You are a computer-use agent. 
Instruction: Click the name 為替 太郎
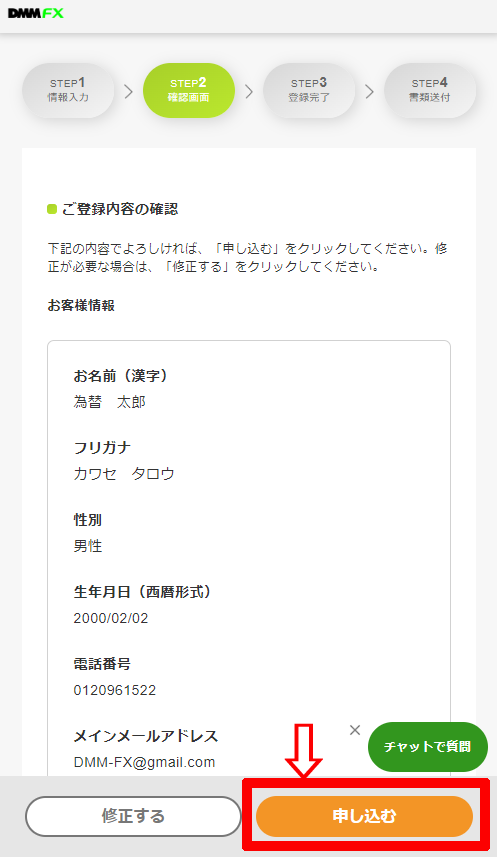click(x=109, y=402)
